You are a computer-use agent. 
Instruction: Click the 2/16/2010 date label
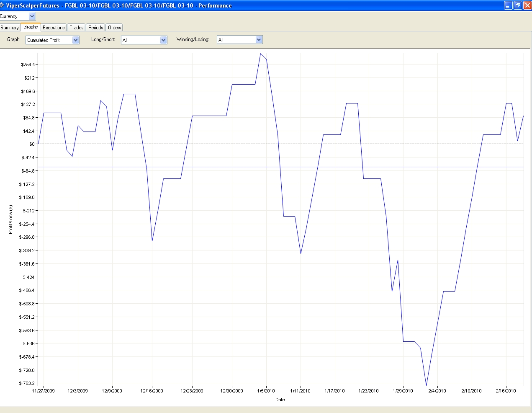[506, 391]
